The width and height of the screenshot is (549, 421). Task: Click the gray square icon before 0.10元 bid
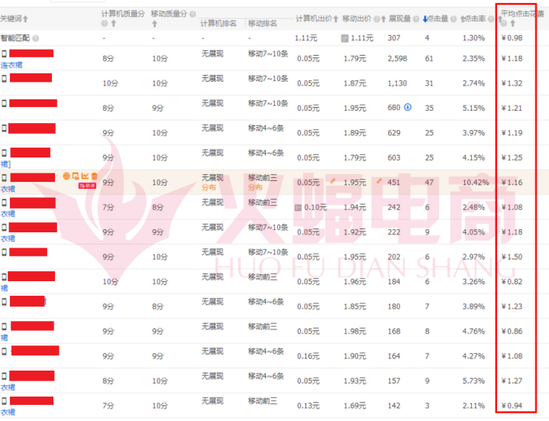[298, 208]
